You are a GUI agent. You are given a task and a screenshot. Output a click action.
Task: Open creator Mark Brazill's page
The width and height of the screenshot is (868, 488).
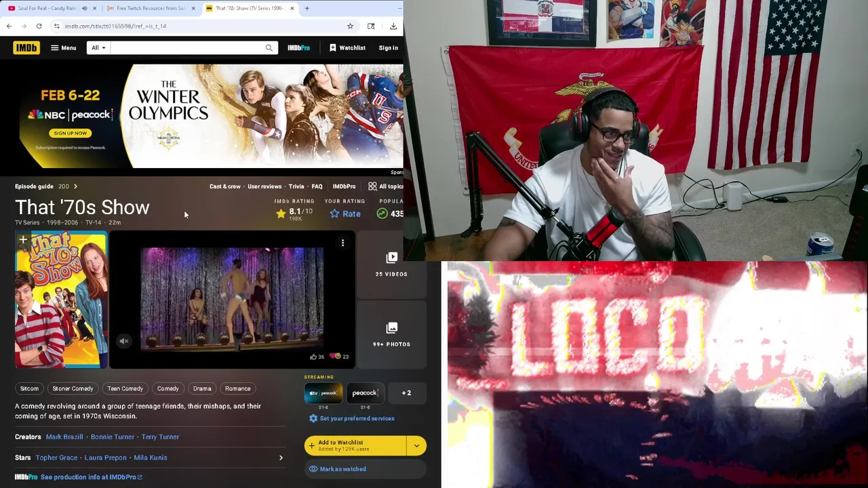click(x=64, y=437)
